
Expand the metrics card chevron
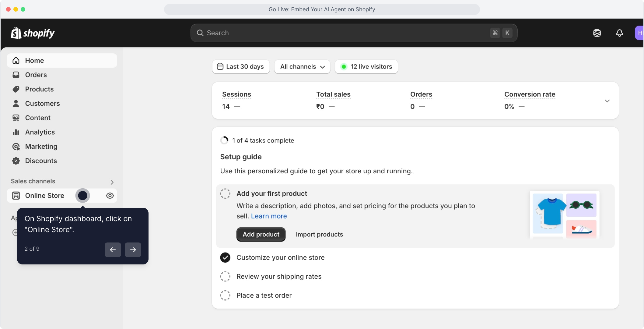[x=607, y=101]
